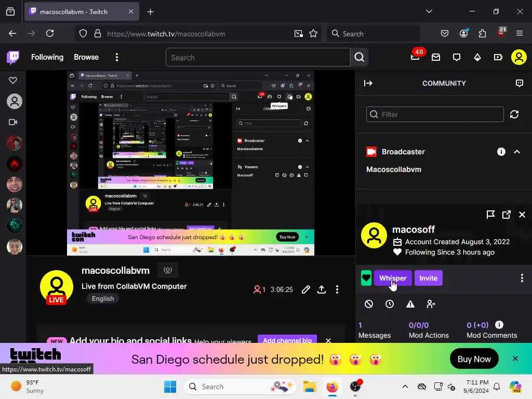Open Firefox extensions puzzle icon

coord(482,33)
